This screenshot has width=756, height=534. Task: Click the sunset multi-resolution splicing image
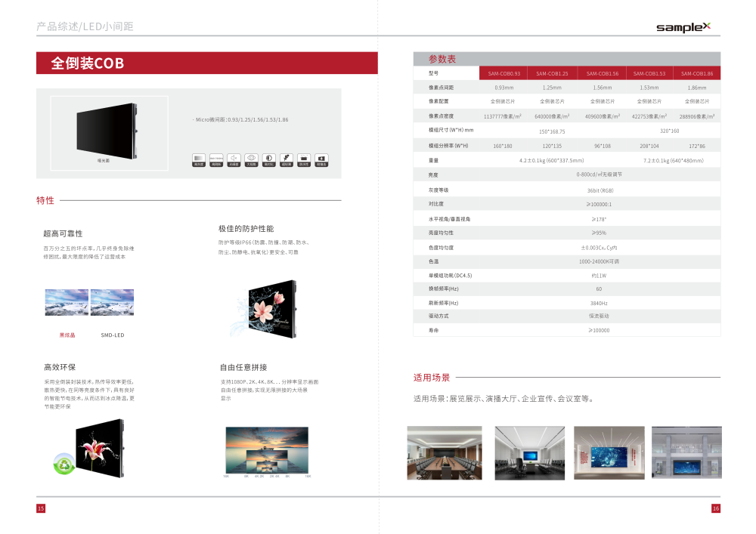pyautogui.click(x=267, y=450)
